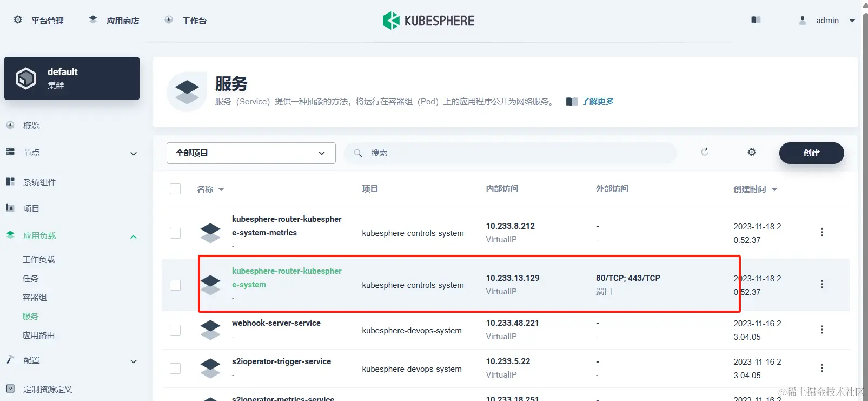
Task: Open more actions for webhook-server-service row
Action: click(x=822, y=330)
